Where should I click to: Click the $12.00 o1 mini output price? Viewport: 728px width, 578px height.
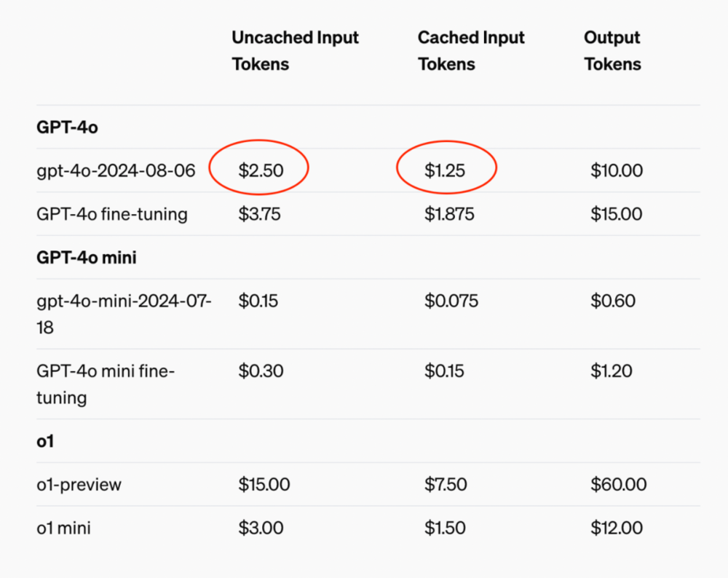point(617,528)
